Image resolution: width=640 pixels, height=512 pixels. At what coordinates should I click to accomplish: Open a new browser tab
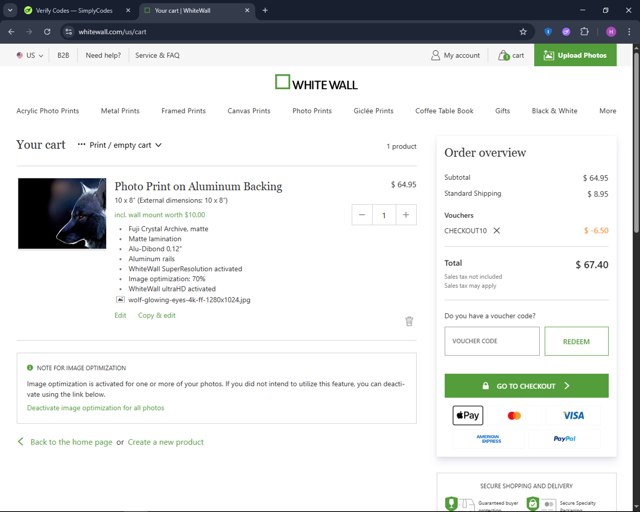tap(265, 11)
